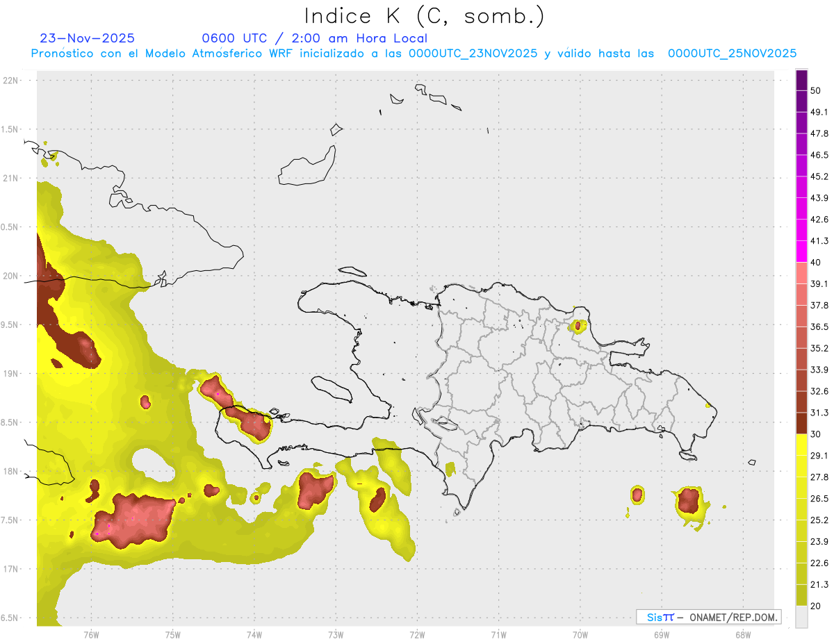Pick the dark purple swatch beside 50
This screenshot has width=834, height=644.
point(801,81)
